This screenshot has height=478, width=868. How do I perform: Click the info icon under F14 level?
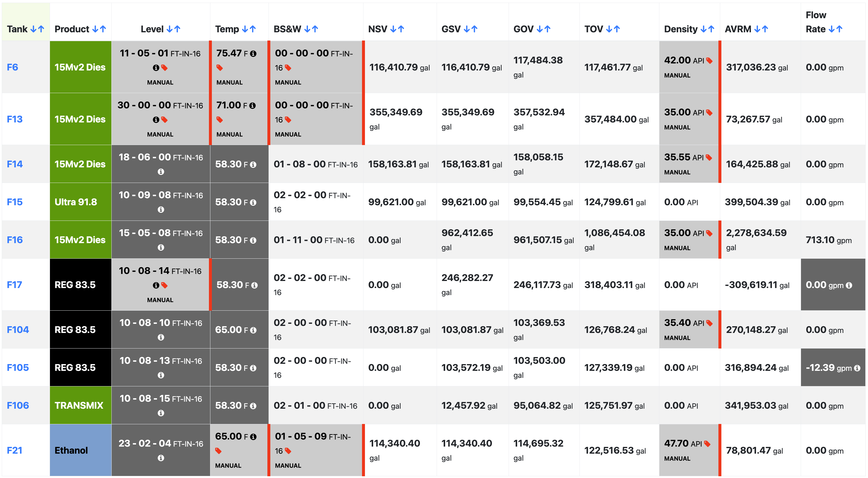161,172
